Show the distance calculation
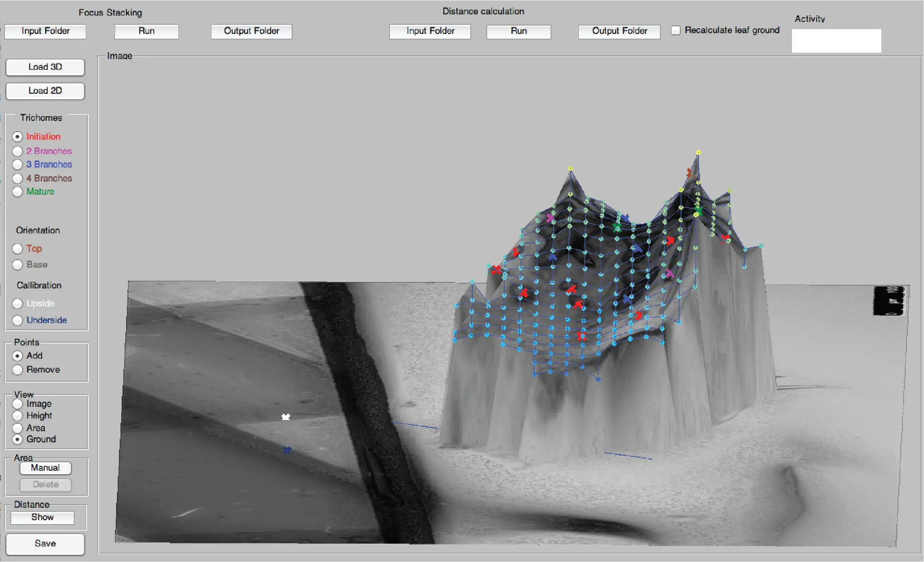Image resolution: width=924 pixels, height=562 pixels. click(x=42, y=517)
